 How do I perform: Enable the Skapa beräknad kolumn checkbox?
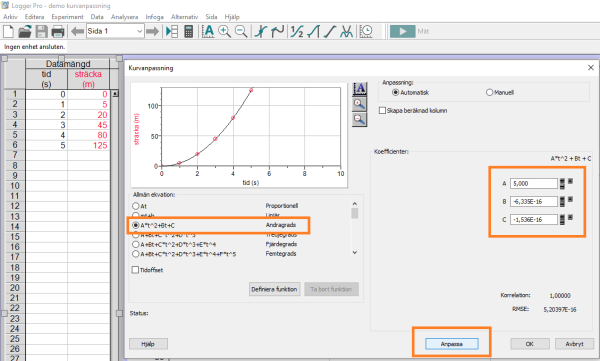(x=382, y=110)
